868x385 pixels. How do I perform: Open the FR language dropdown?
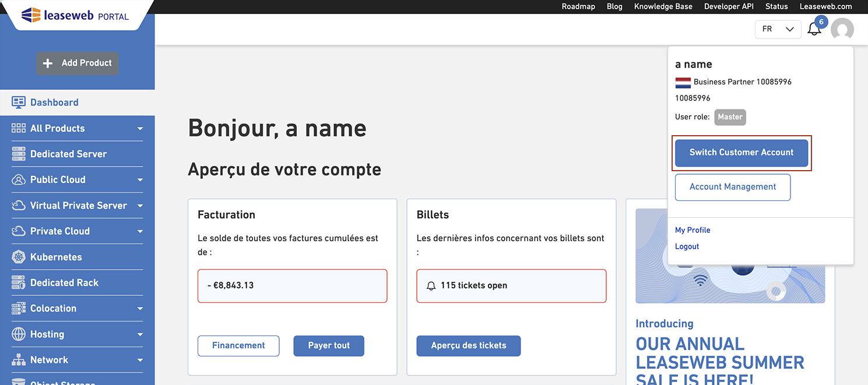pyautogui.click(x=777, y=29)
